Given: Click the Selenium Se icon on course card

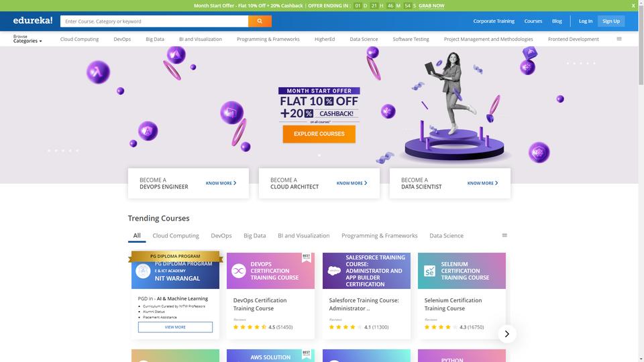Looking at the screenshot, I should click(x=429, y=271).
